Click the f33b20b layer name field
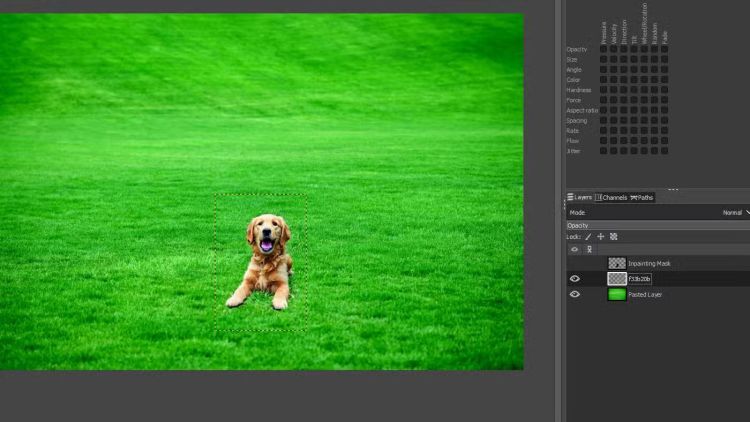This screenshot has height=422, width=750. tap(640, 279)
